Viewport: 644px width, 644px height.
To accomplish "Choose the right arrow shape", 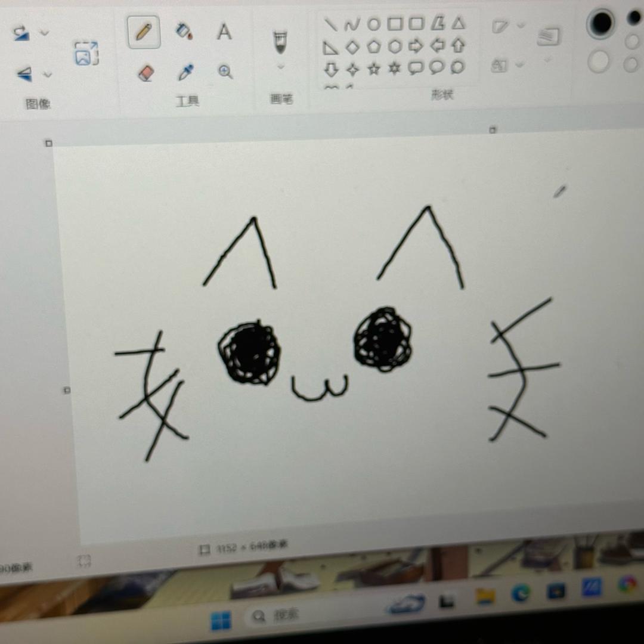I will click(415, 46).
